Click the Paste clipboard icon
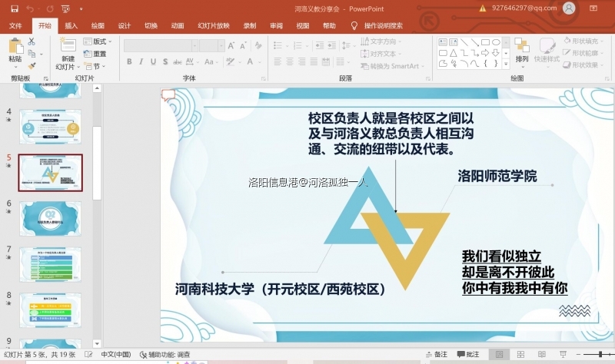The height and width of the screenshot is (364, 615). [x=15, y=46]
